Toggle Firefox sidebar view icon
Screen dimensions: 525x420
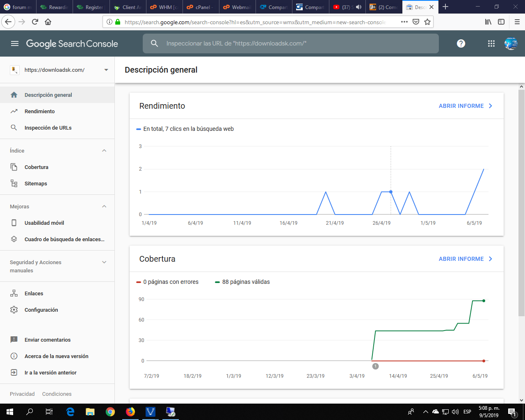501,22
